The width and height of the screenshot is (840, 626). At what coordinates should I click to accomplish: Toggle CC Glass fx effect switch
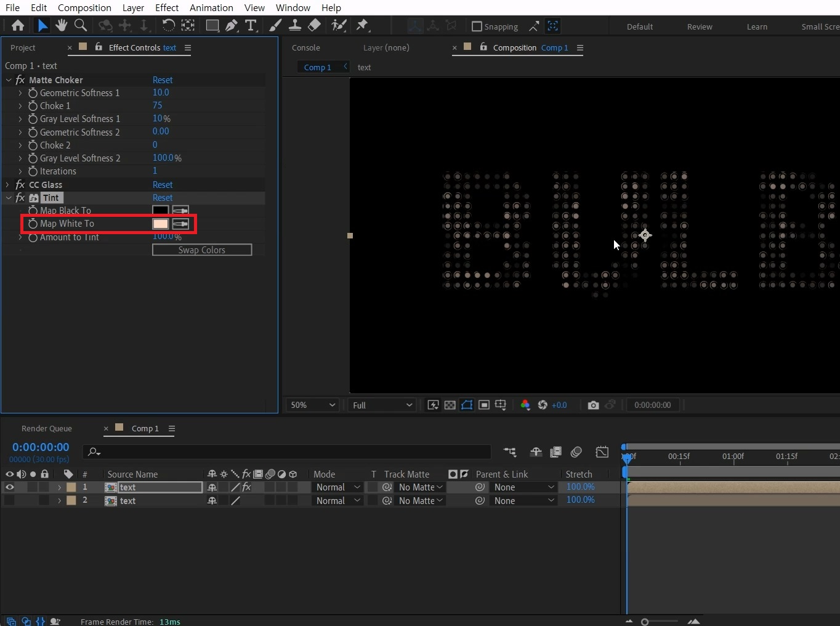tap(20, 185)
